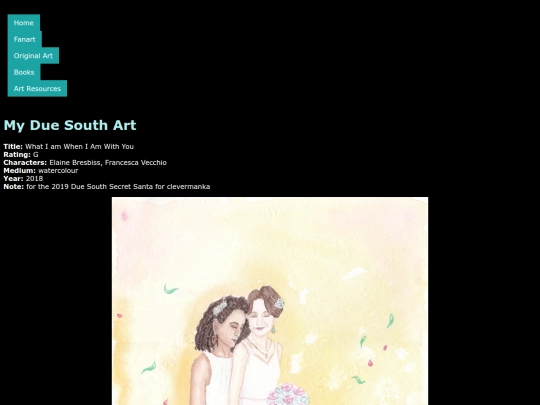Select the Books menu item
The image size is (540, 405).
pos(24,72)
